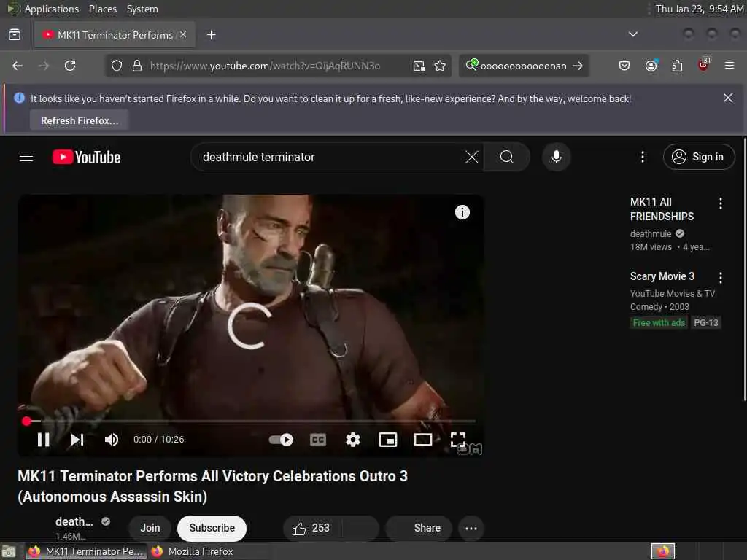Open the MK11 All FRIENDSHIPS recommended video
This screenshot has width=747, height=560.
tap(662, 209)
